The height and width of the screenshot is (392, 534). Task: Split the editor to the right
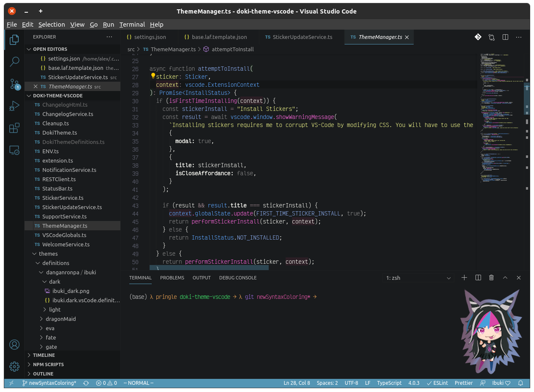[505, 37]
